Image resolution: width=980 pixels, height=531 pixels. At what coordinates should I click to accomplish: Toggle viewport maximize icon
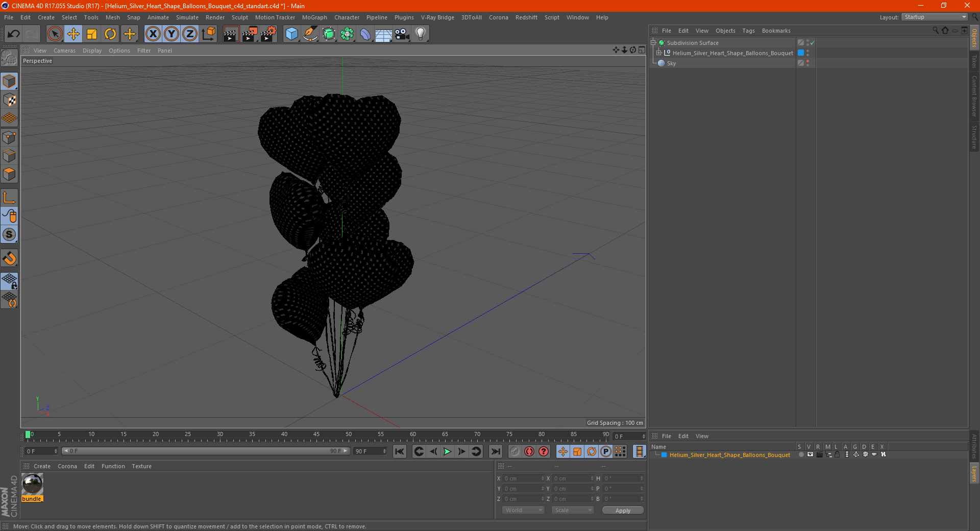(x=642, y=50)
